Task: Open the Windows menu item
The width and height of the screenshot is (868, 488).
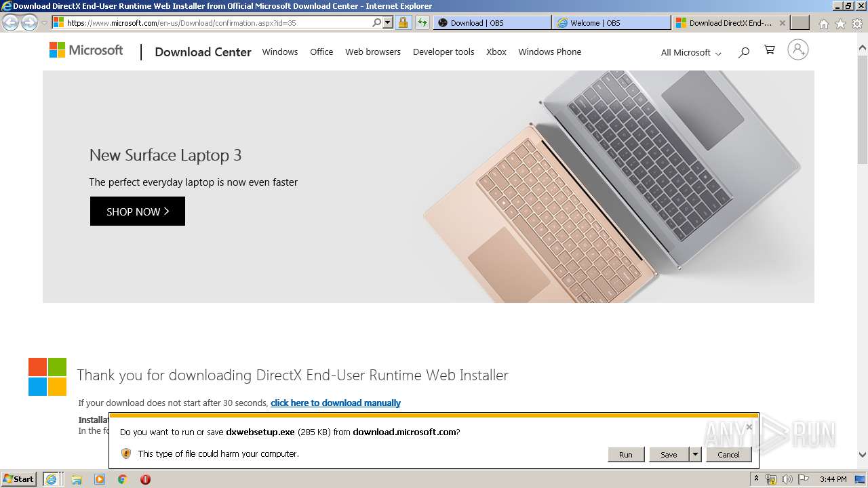Action: pyautogui.click(x=280, y=52)
